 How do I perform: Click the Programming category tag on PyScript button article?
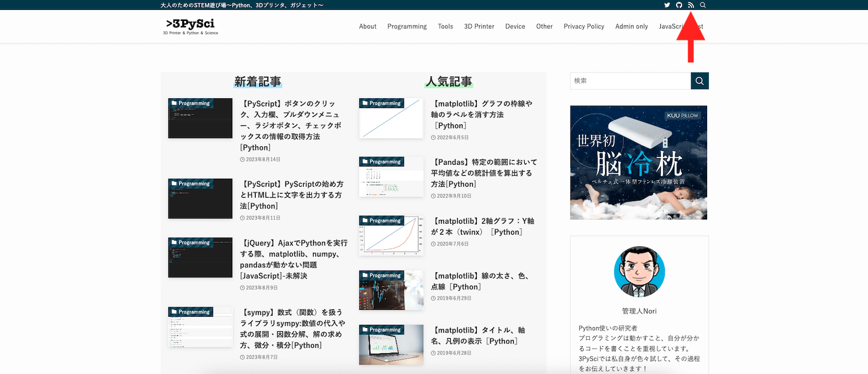click(191, 103)
